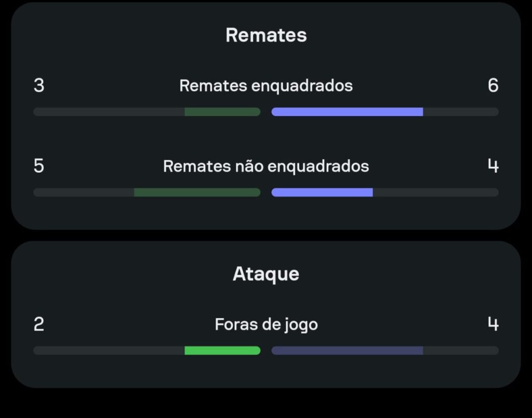Tap the away value 4 for Remates não enquadrados
532x418 pixels.
tap(493, 166)
